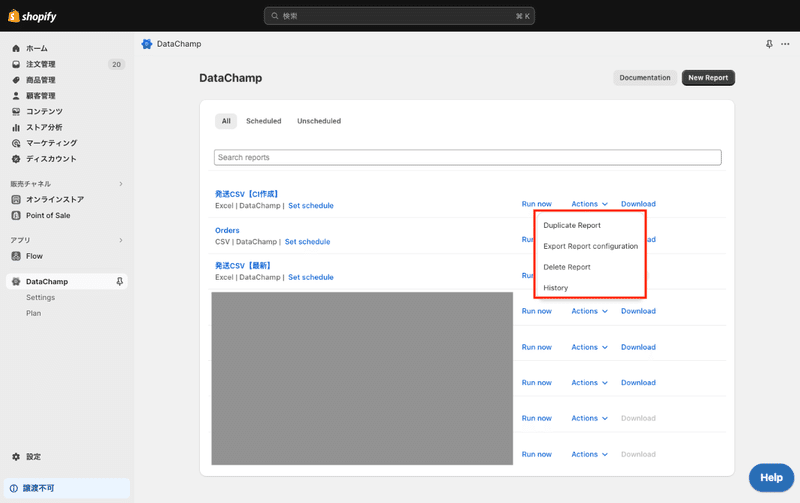Viewport: 800px width, 503px height.
Task: Open Actions dropdown for 発送CSV【CI作成】
Action: (589, 204)
